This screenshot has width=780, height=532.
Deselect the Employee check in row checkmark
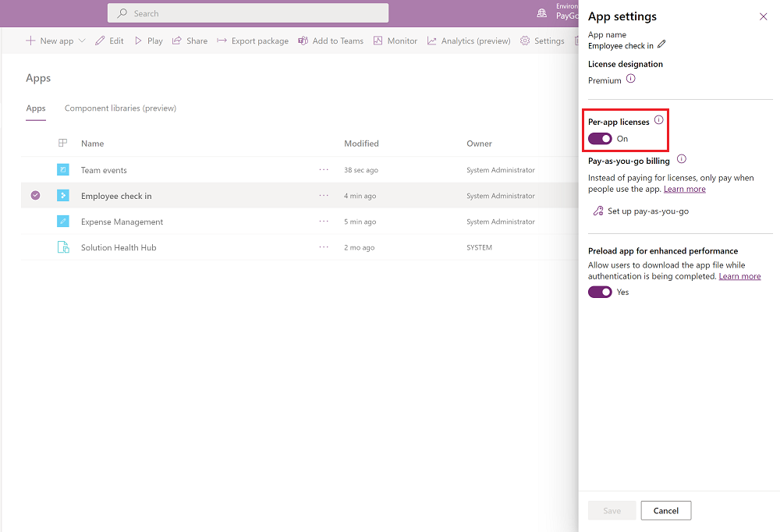[35, 196]
